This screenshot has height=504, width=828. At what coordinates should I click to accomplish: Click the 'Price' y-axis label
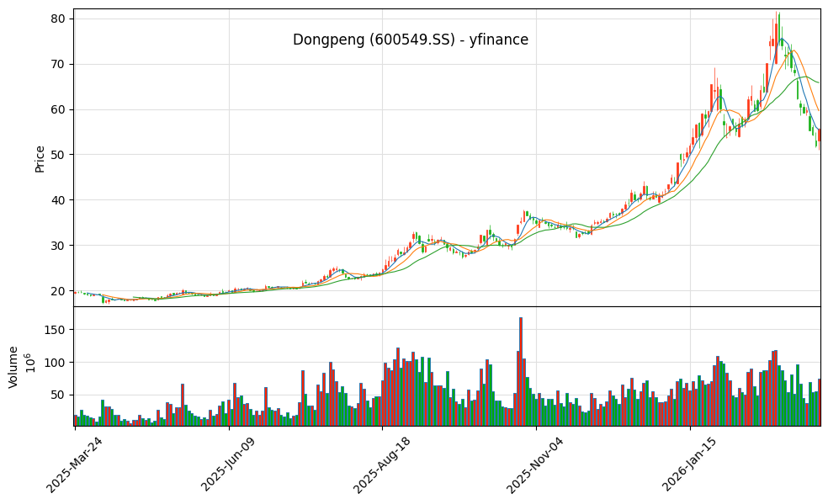click(x=40, y=159)
